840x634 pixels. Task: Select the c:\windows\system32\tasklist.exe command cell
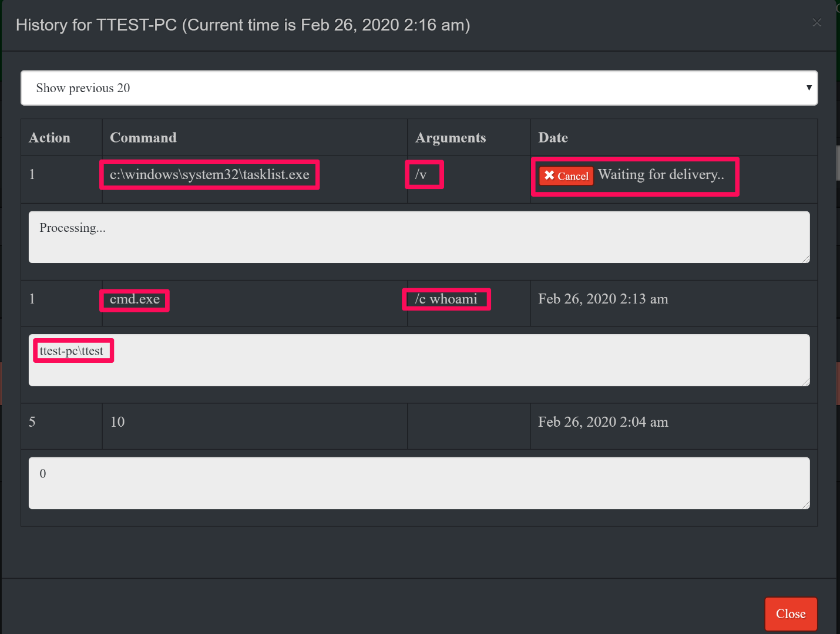pyautogui.click(x=209, y=175)
